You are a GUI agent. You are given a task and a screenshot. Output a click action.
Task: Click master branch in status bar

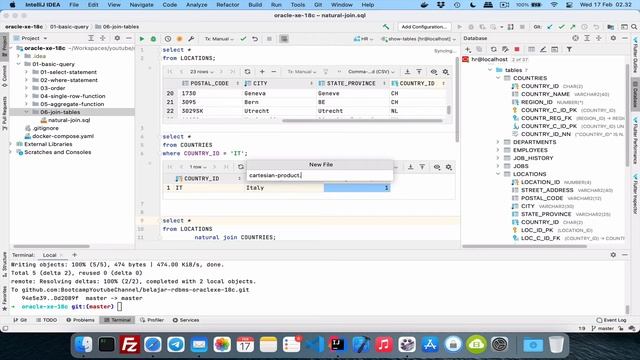click(x=602, y=328)
